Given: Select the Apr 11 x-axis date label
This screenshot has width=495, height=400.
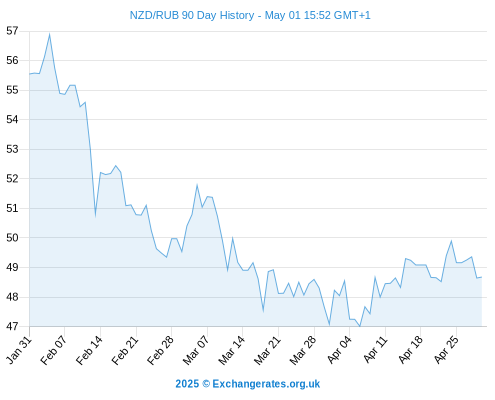Looking at the screenshot, I should (x=376, y=350).
